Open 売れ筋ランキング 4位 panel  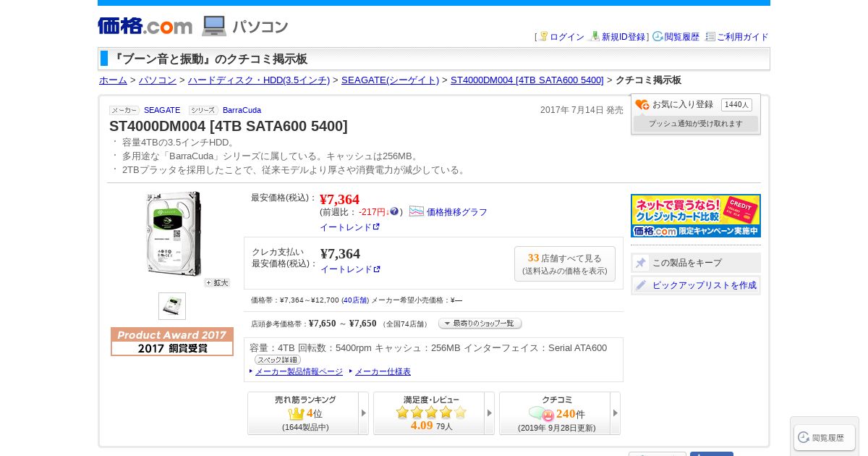point(303,413)
